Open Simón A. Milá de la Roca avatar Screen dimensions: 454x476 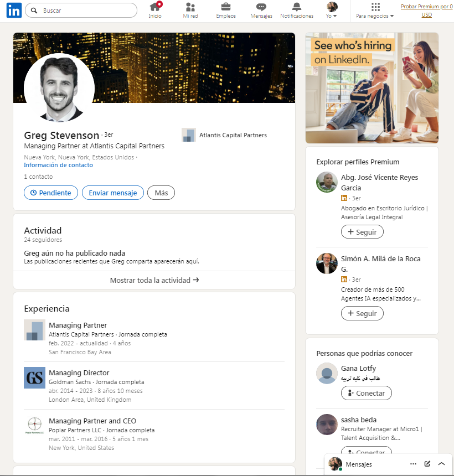327,263
